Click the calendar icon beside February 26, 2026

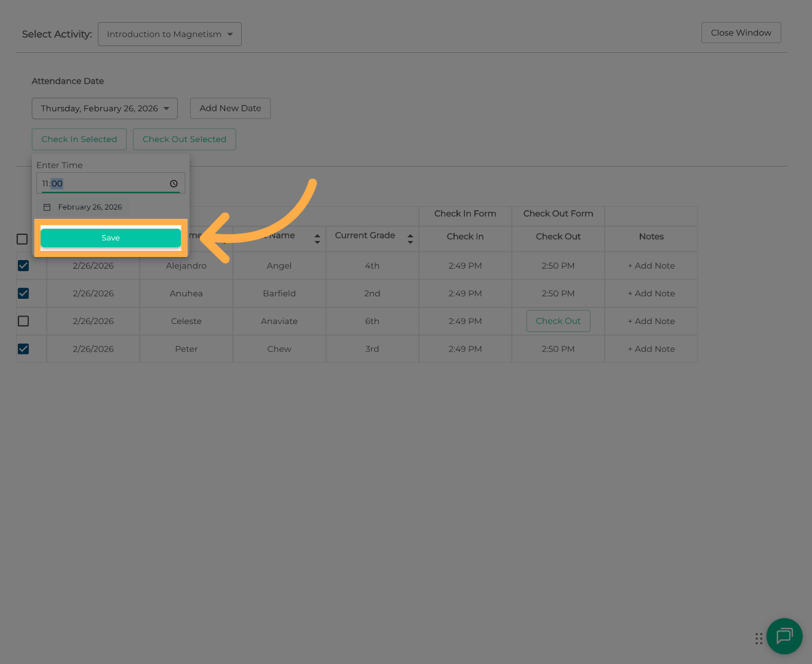pos(47,207)
